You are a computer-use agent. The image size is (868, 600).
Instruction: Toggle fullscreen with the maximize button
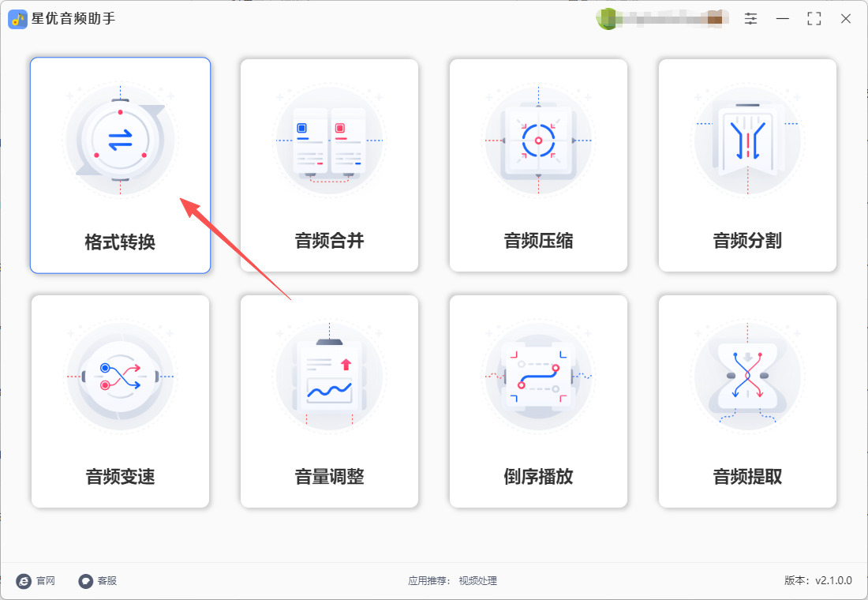[814, 18]
